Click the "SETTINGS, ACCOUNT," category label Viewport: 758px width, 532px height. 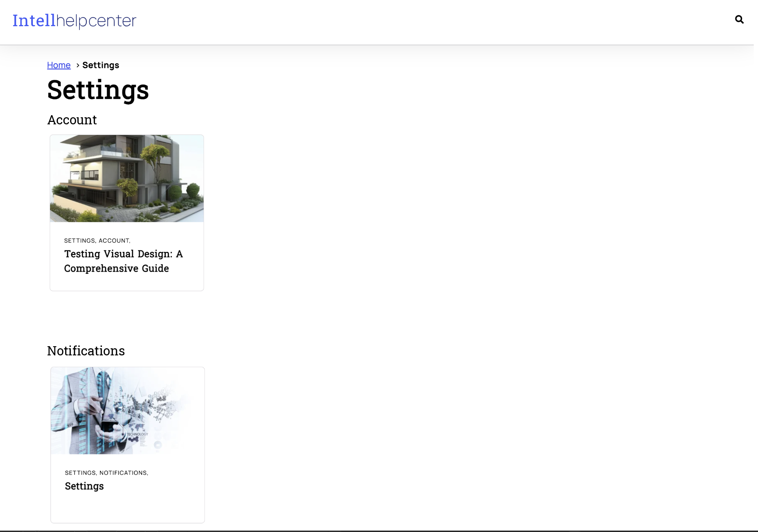point(97,241)
